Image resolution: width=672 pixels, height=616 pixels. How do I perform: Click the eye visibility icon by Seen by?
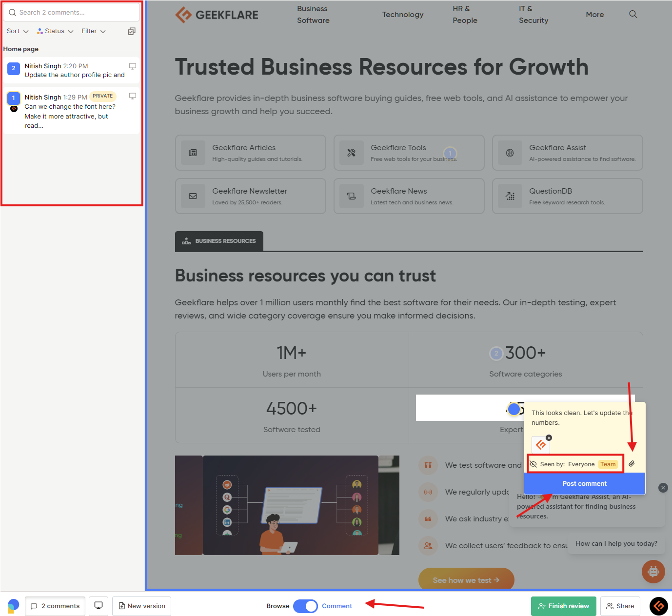tap(534, 464)
